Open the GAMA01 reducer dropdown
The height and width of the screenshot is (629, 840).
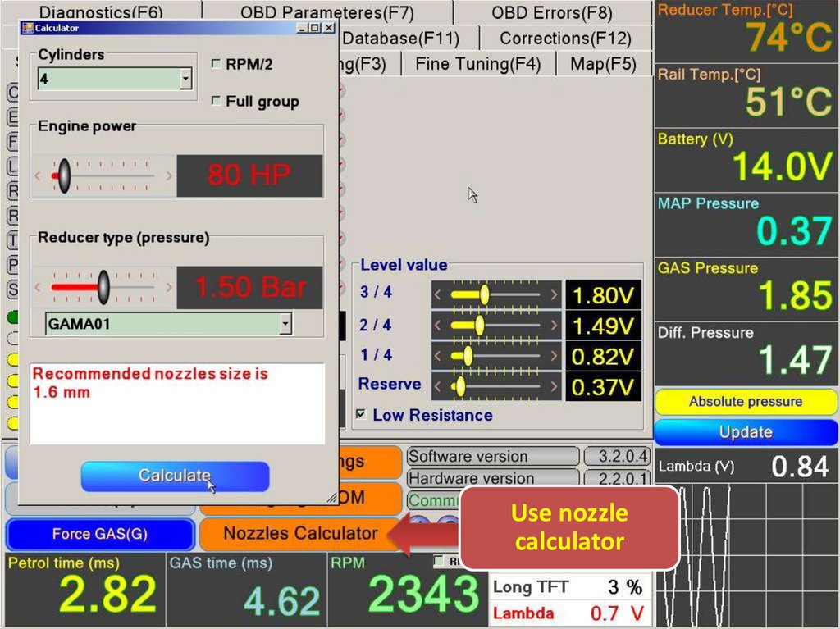(285, 324)
